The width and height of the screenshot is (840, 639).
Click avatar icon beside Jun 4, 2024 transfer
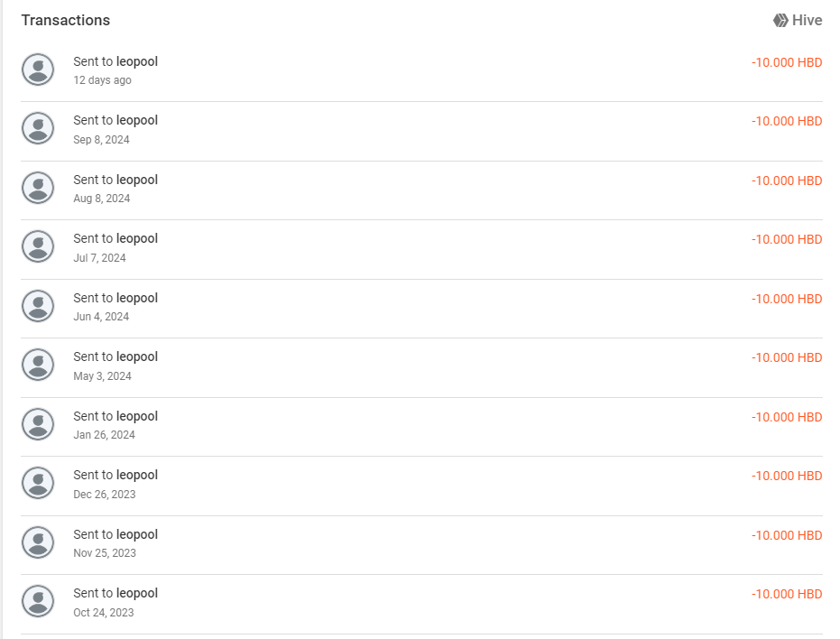click(38, 306)
